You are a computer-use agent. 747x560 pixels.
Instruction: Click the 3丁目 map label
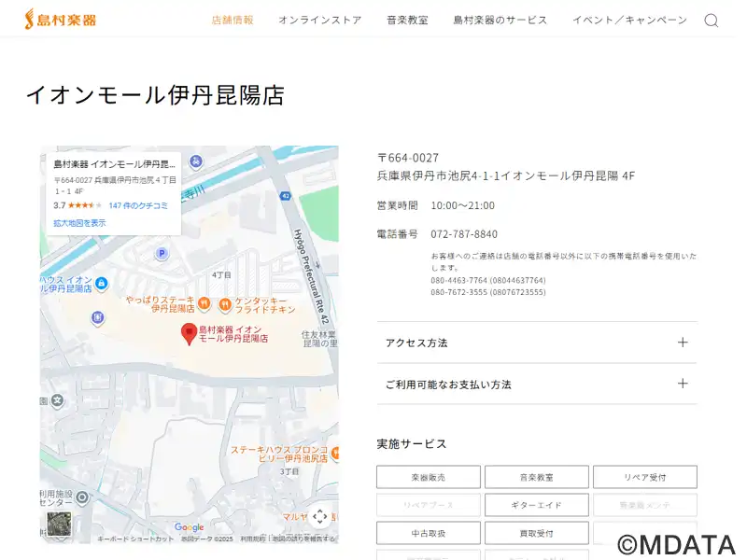click(289, 471)
